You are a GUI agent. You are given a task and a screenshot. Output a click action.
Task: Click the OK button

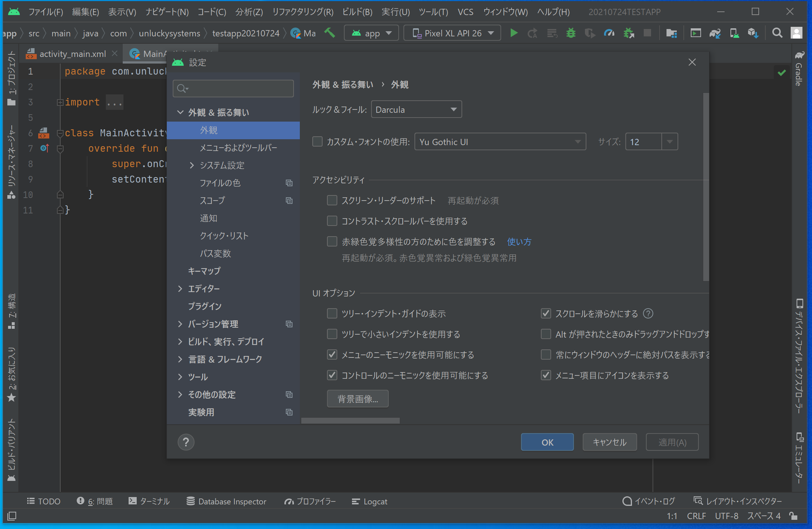547,442
